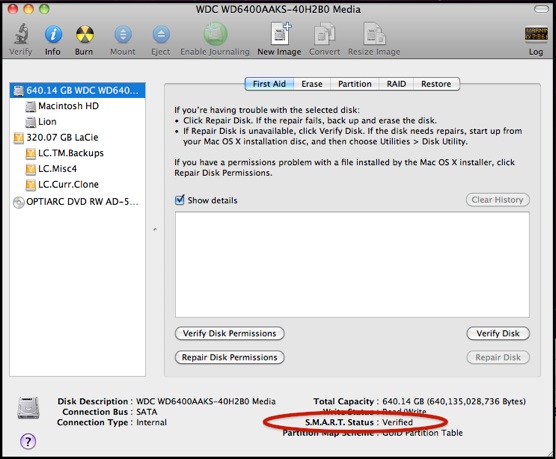Viewport: 556px width, 459px height.
Task: Switch to the First Aid tab
Action: (269, 84)
